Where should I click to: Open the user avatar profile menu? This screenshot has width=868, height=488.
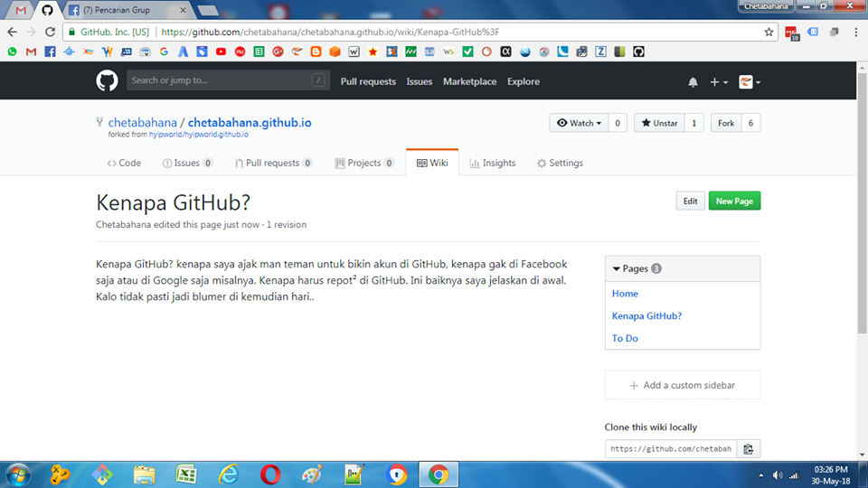(x=750, y=82)
